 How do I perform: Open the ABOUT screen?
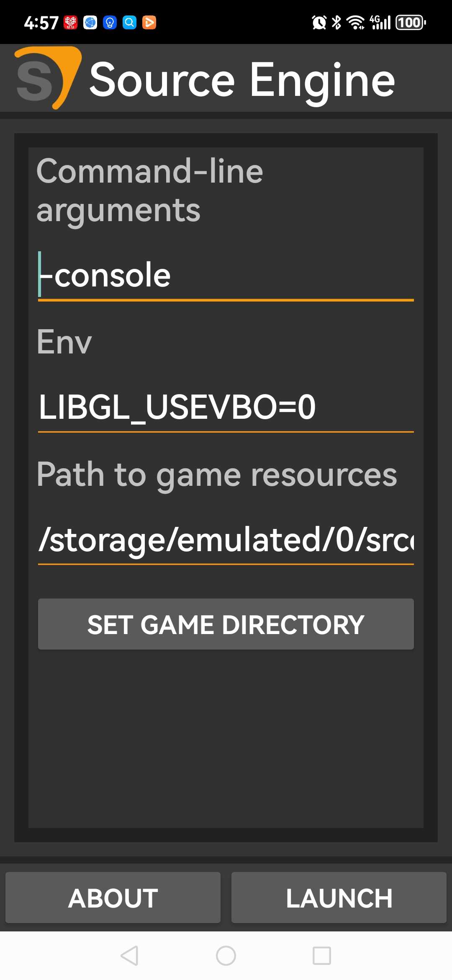point(113,898)
